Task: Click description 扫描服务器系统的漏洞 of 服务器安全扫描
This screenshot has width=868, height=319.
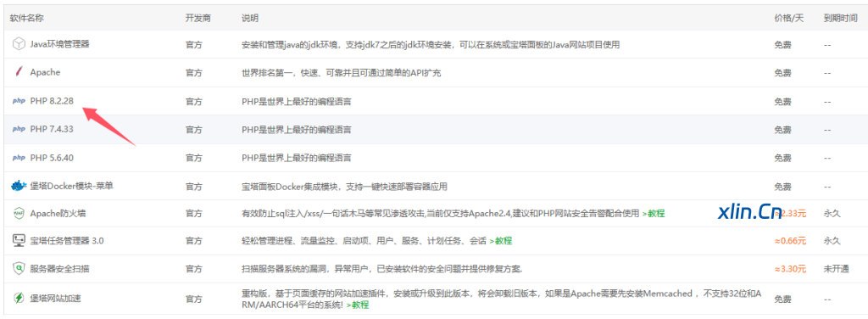Action: [x=382, y=269]
